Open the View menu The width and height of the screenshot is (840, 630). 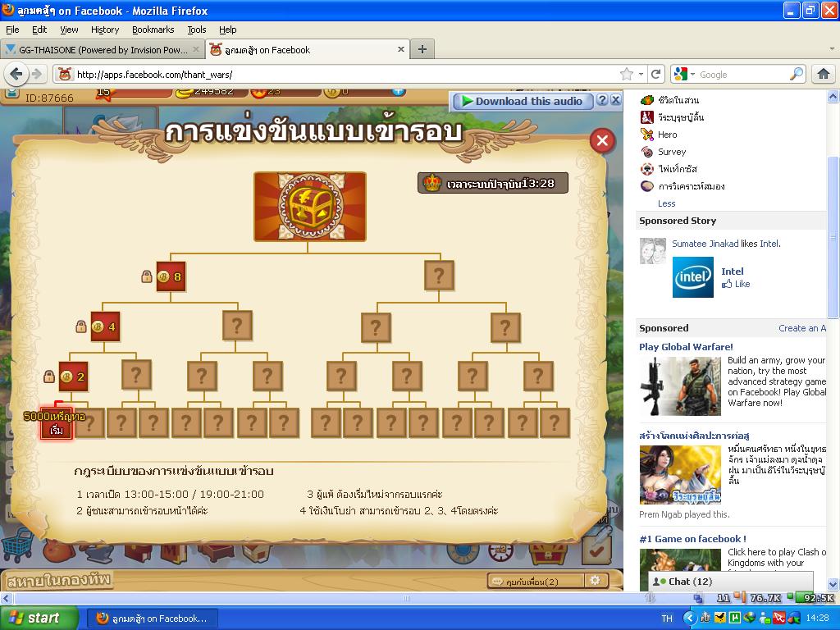[x=69, y=30]
